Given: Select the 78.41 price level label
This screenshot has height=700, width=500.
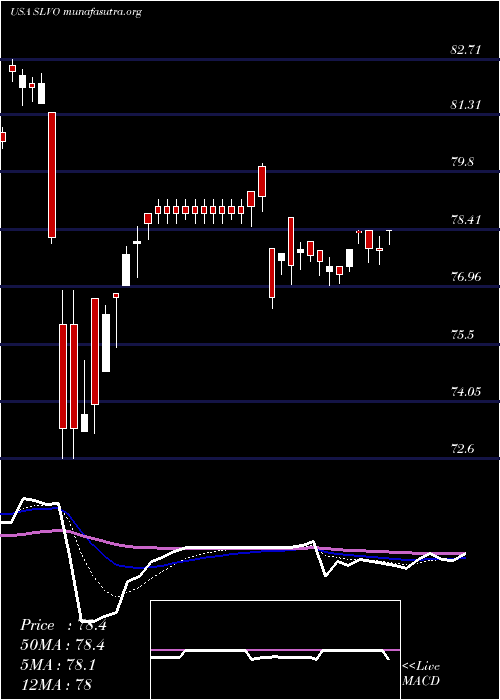Looking at the screenshot, I should click(466, 219).
